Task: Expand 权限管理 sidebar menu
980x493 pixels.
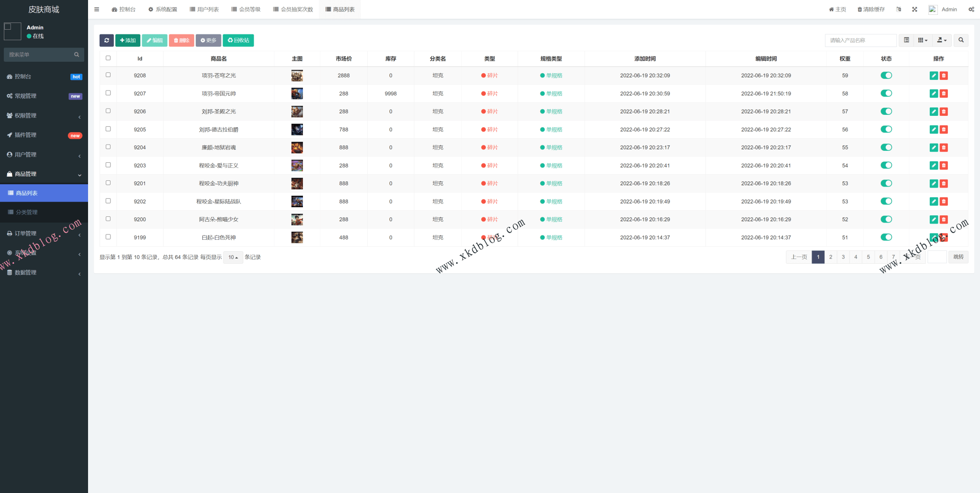Action: click(44, 116)
